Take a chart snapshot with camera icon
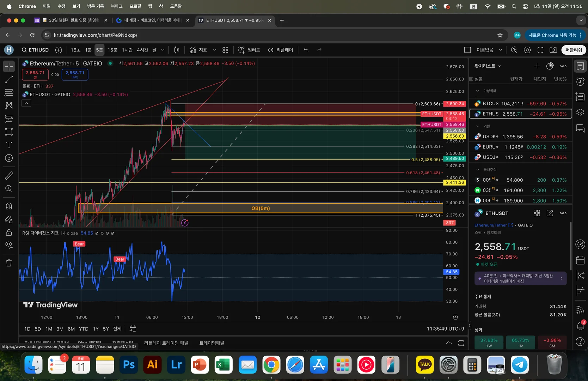This screenshot has height=381, width=588. [553, 50]
